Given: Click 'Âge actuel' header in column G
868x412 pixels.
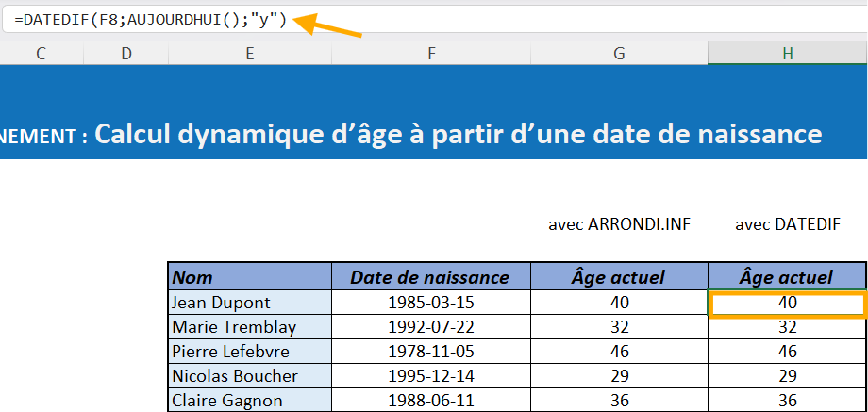Looking at the screenshot, I should tap(619, 276).
